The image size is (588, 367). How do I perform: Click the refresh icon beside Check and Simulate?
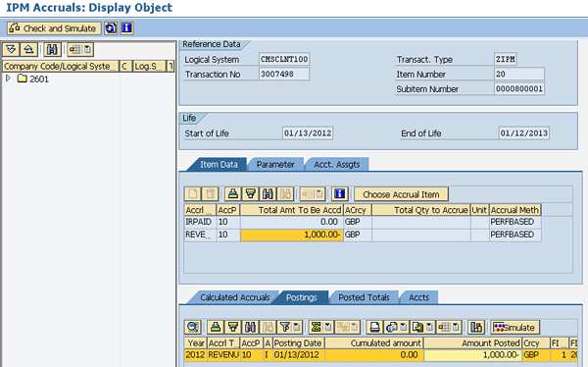tap(111, 28)
